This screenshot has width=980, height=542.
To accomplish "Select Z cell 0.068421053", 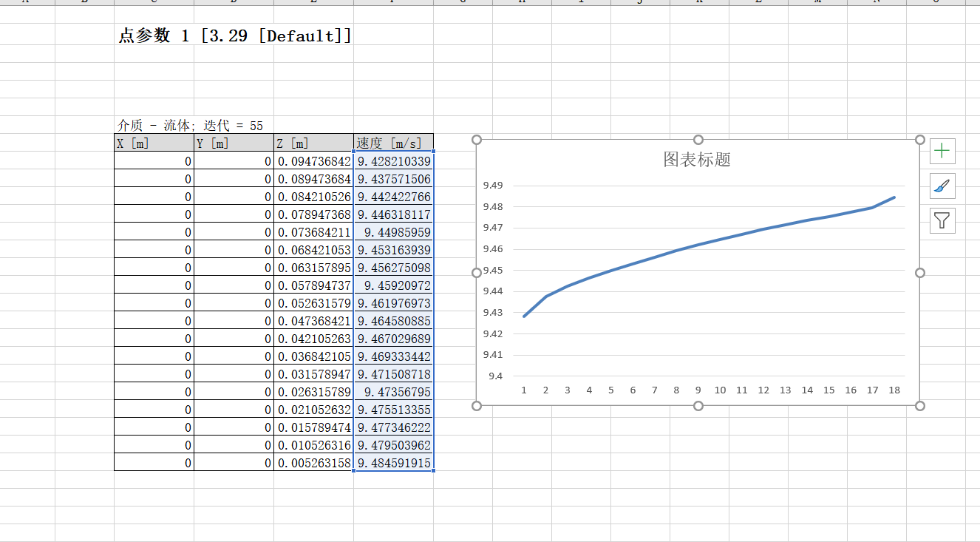I will (x=313, y=250).
